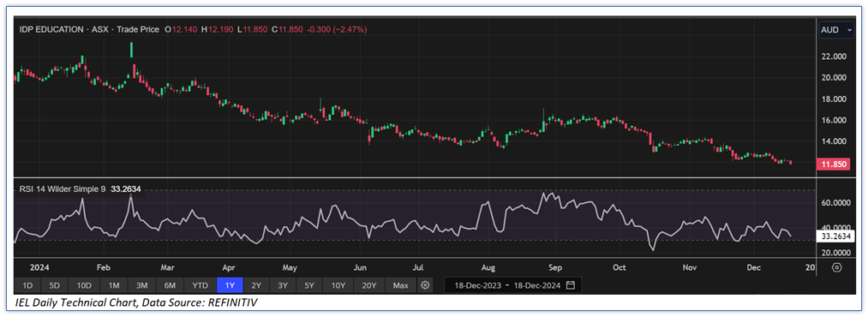Image resolution: width=868 pixels, height=317 pixels.
Task: Open the time axis settings icon
Action: 836,267
